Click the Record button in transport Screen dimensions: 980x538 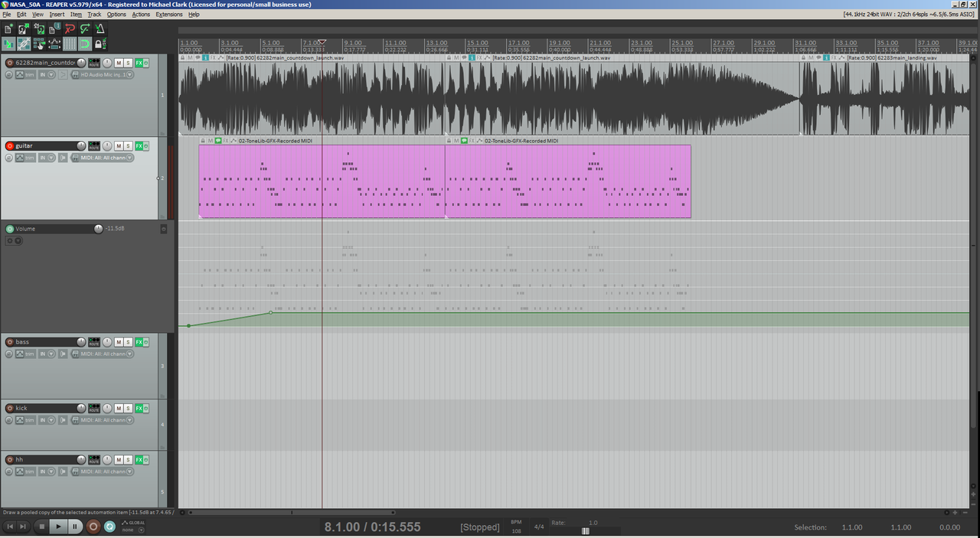coord(93,527)
